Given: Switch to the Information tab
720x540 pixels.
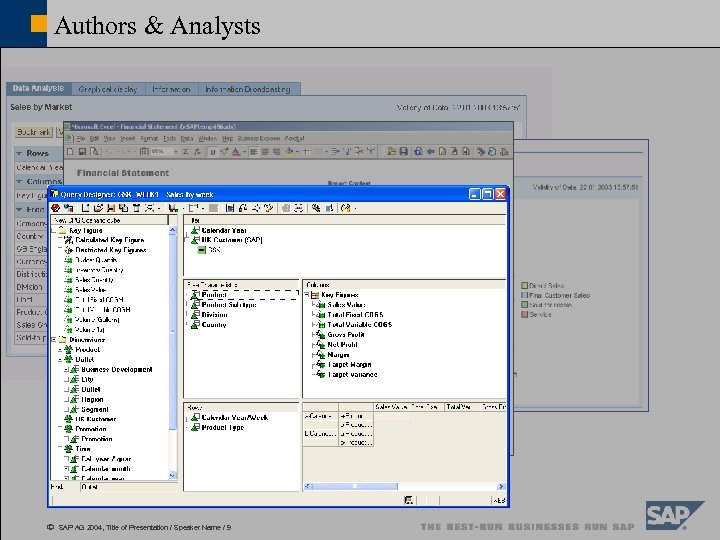Looking at the screenshot, I should click(171, 89).
